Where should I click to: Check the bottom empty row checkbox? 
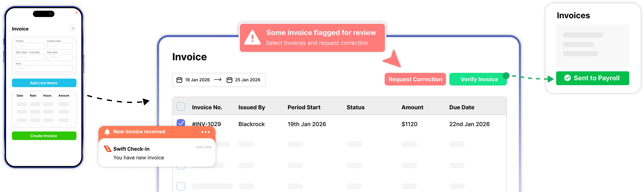click(181, 186)
